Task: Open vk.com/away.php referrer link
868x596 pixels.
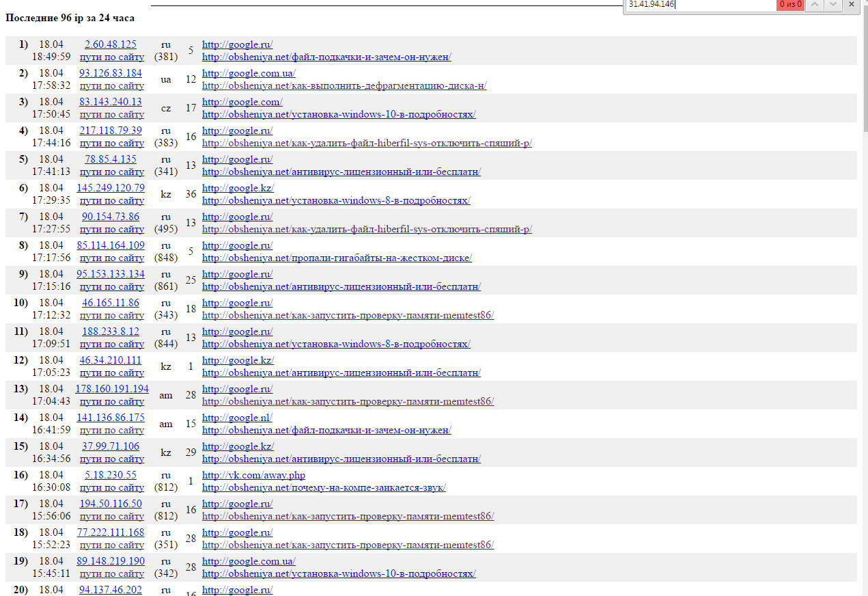Action: click(x=253, y=475)
